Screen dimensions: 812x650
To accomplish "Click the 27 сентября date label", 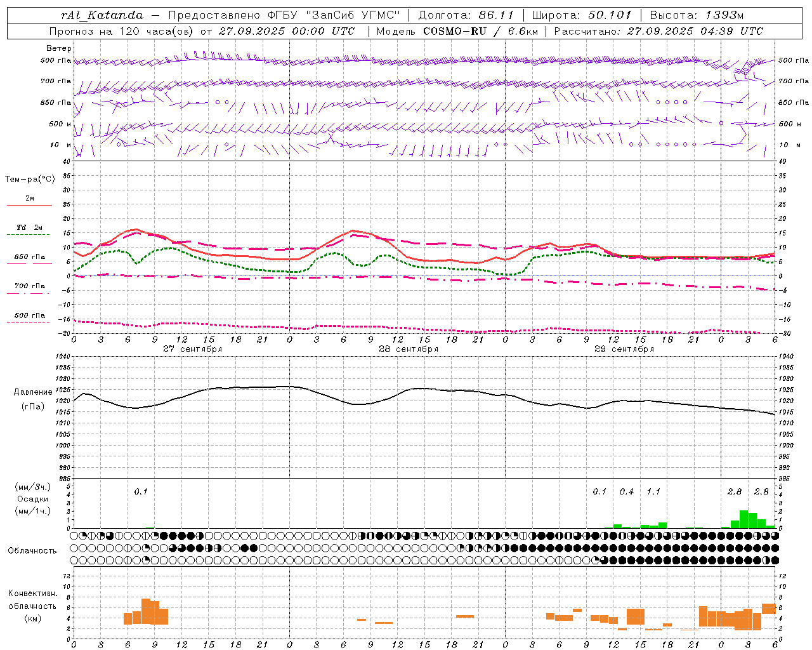I will 193,349.
